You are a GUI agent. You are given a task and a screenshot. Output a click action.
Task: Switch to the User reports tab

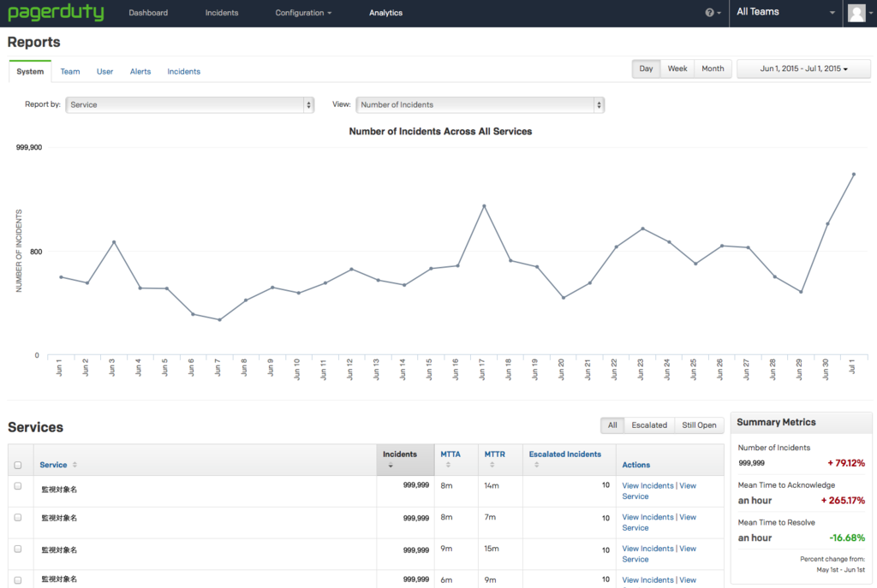click(104, 72)
